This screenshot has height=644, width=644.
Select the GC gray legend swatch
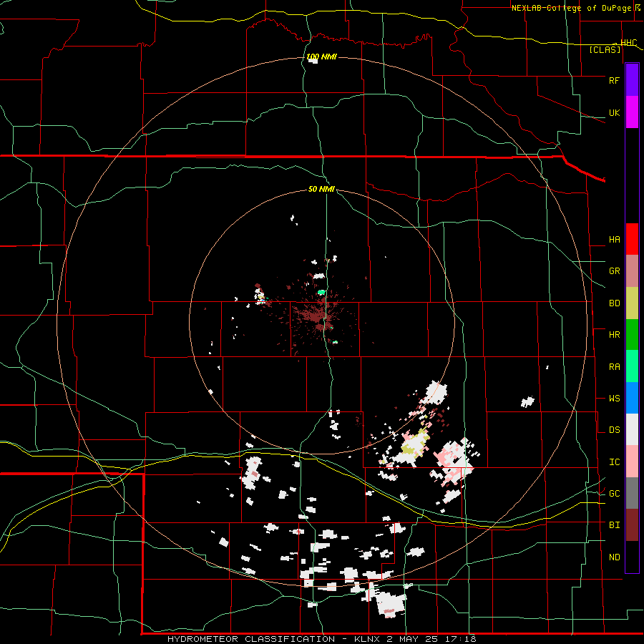632,493
